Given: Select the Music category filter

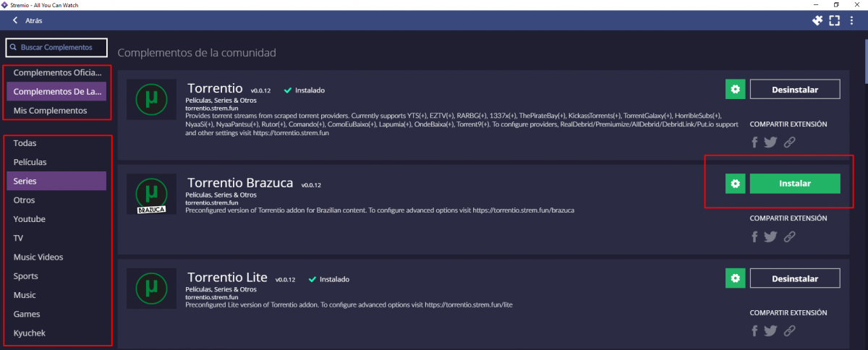Looking at the screenshot, I should (56, 295).
